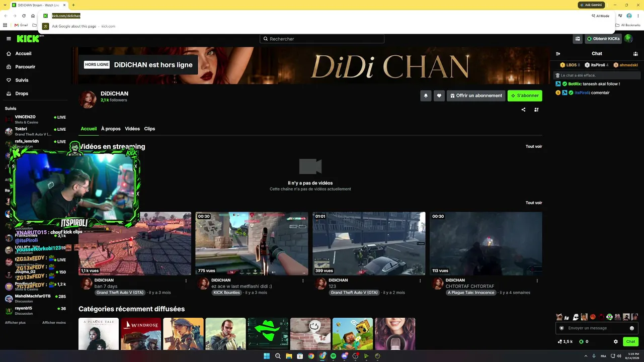Open the Kick shop icon beside Obtenir KICKs
Screen dimensions: 644x362
578,39
